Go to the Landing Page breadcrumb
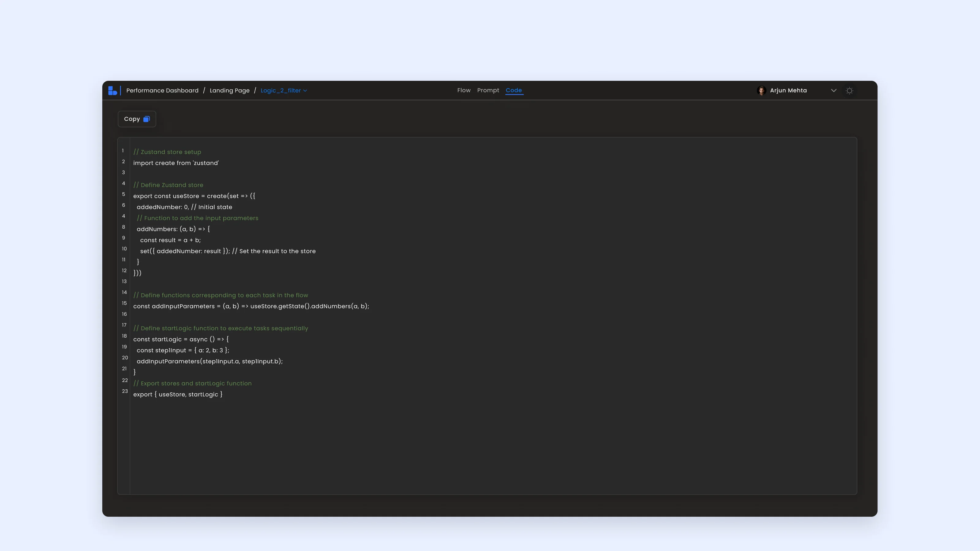The width and height of the screenshot is (980, 551). [x=229, y=91]
